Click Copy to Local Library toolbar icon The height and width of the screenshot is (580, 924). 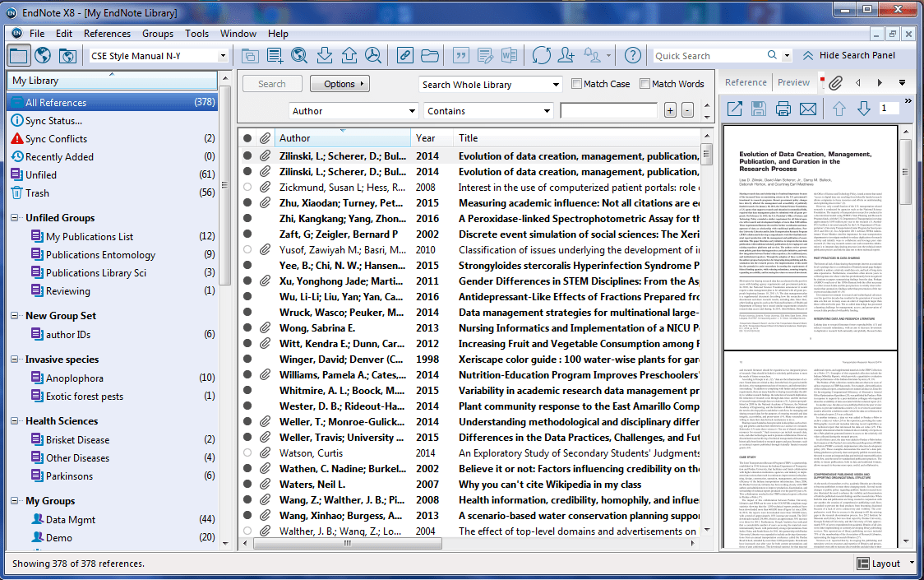[250, 56]
